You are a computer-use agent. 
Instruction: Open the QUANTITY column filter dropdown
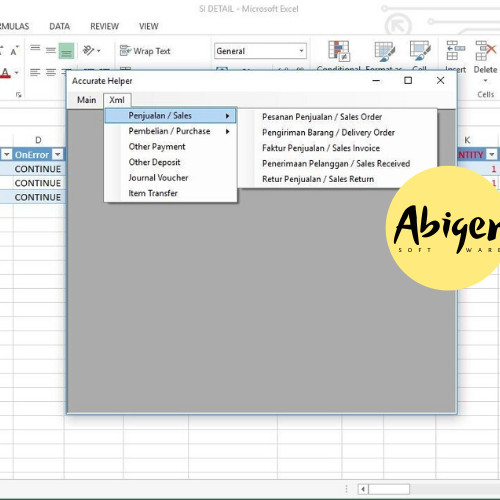492,154
